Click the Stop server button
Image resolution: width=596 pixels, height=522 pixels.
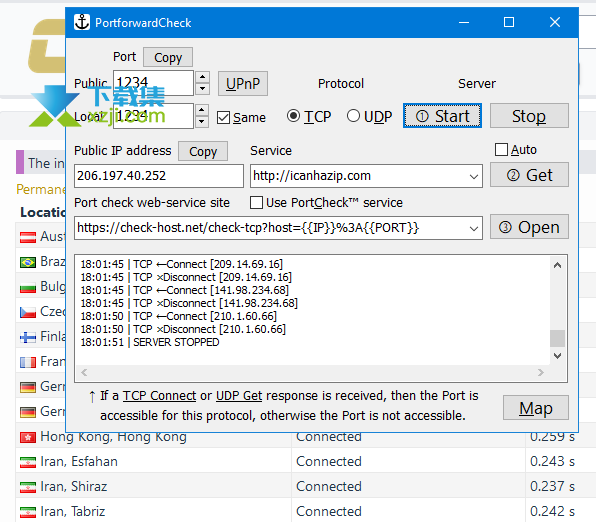(x=529, y=116)
